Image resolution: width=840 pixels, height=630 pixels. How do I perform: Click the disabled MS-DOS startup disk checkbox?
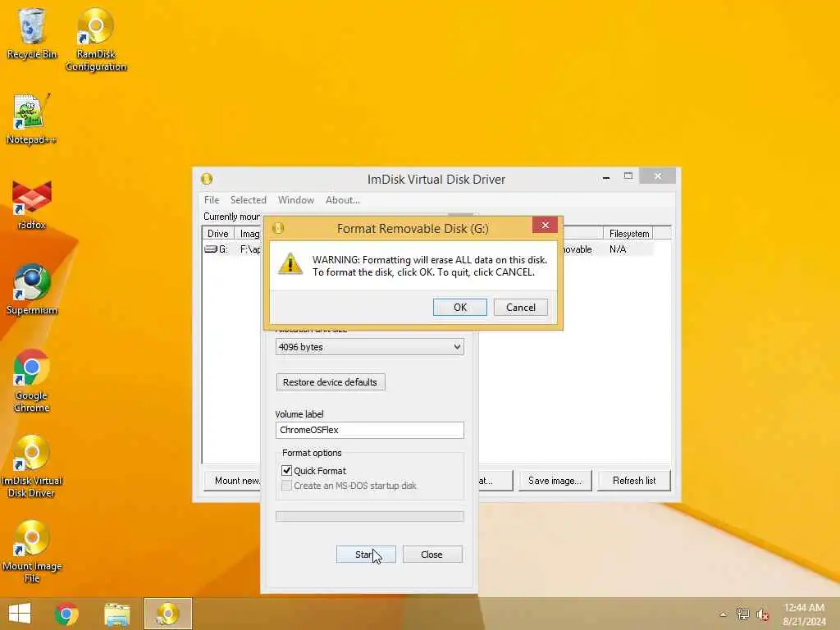286,486
